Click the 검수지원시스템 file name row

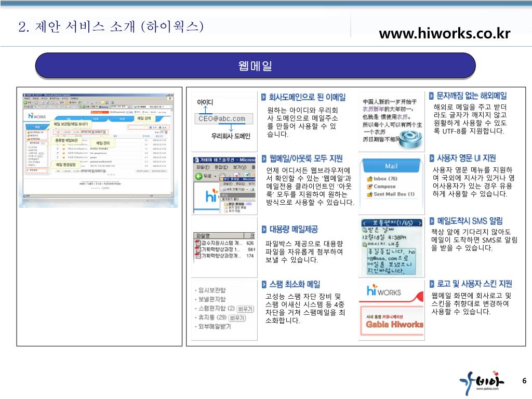(x=222, y=243)
